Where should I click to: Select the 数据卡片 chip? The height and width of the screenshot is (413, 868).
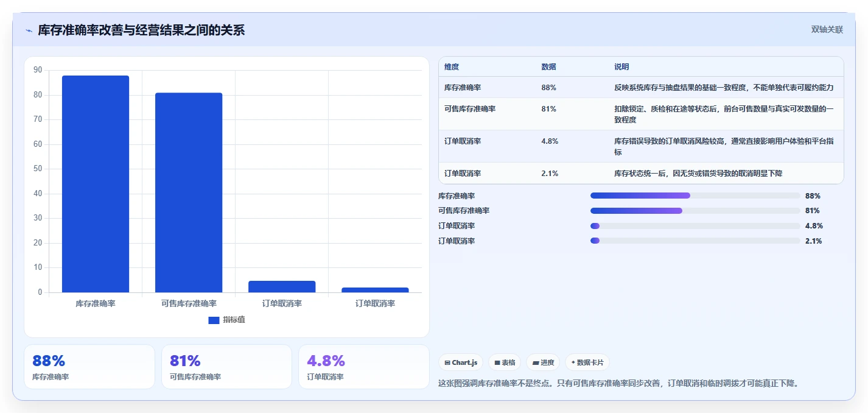coord(587,362)
